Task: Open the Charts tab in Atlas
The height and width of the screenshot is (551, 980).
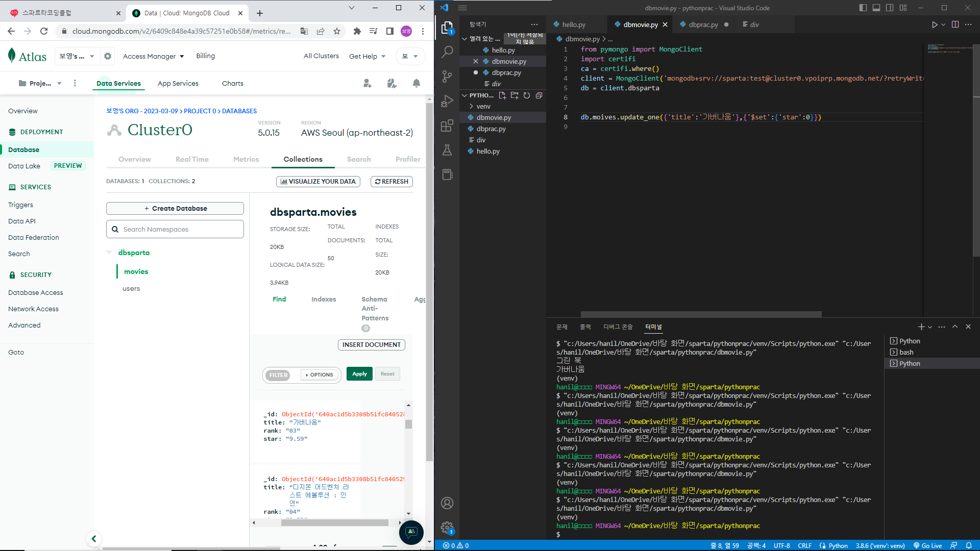Action: [233, 83]
